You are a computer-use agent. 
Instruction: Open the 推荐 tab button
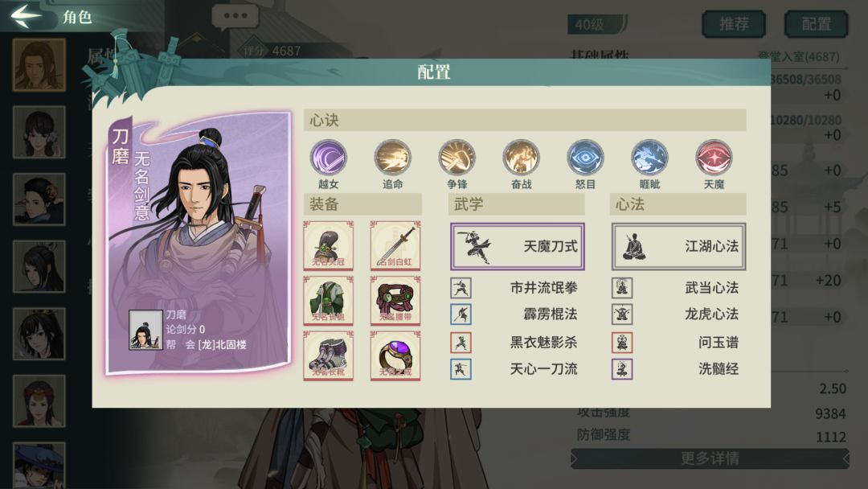734,24
